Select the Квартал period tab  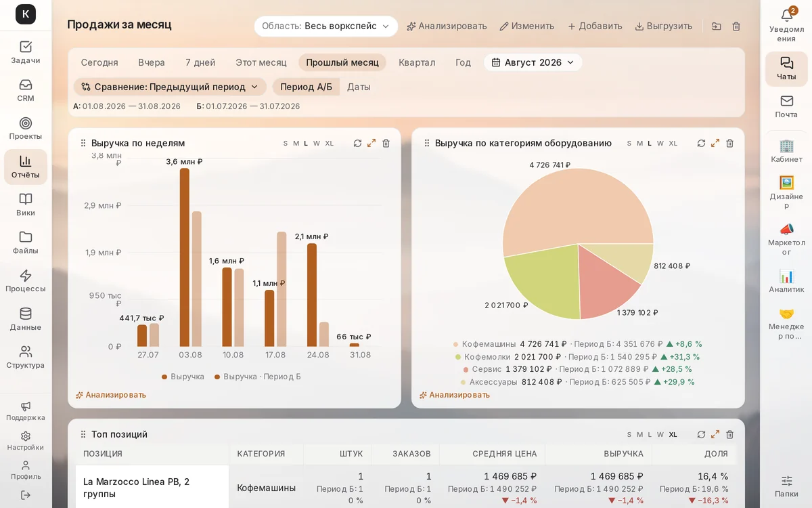click(x=417, y=62)
